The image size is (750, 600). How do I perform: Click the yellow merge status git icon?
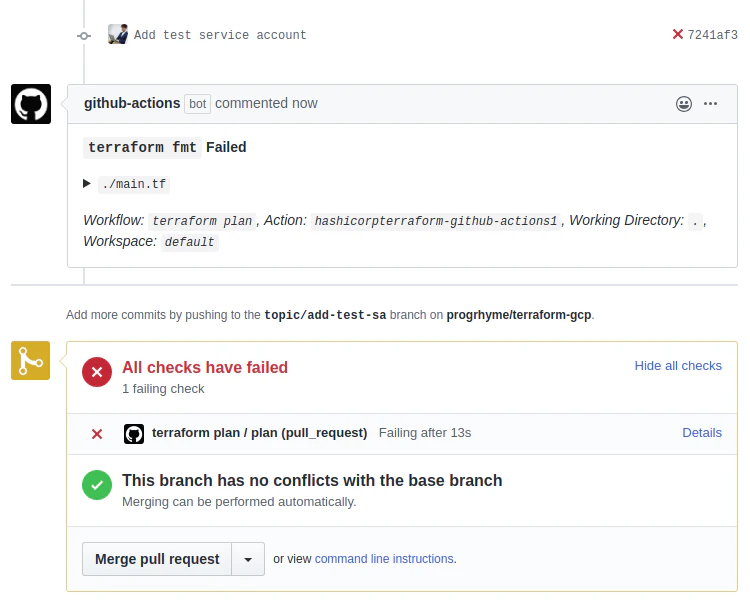point(31,360)
